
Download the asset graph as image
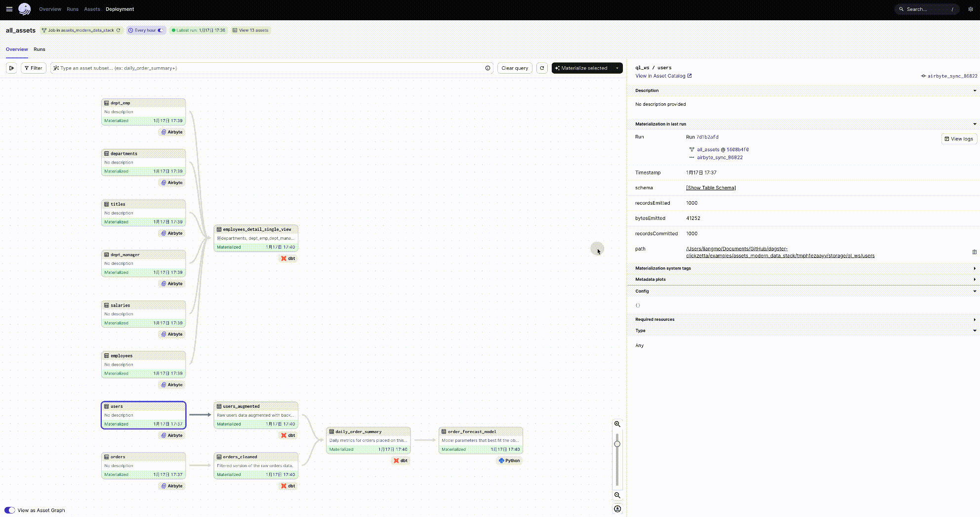coord(617,509)
